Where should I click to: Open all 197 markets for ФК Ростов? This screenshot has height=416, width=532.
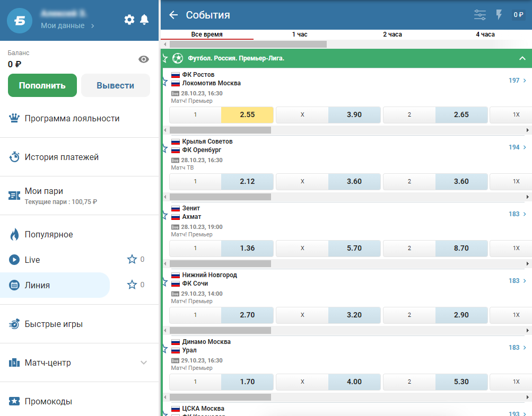click(517, 81)
